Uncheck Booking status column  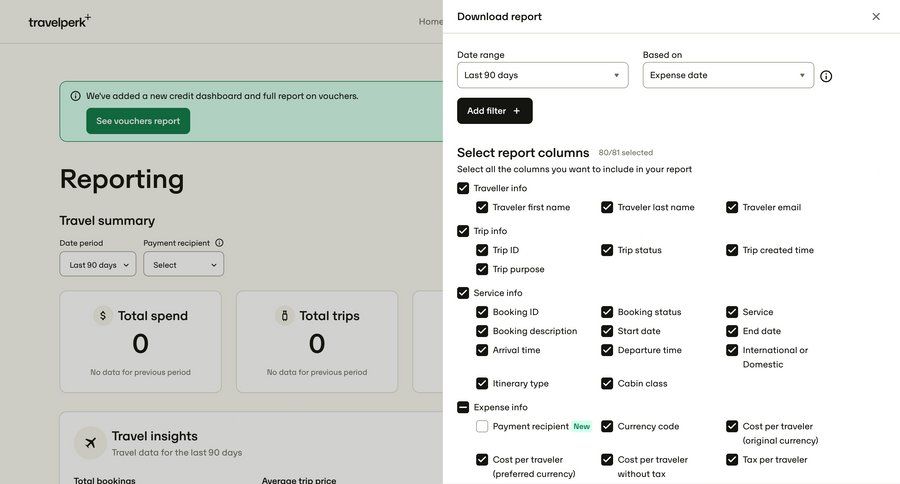607,312
